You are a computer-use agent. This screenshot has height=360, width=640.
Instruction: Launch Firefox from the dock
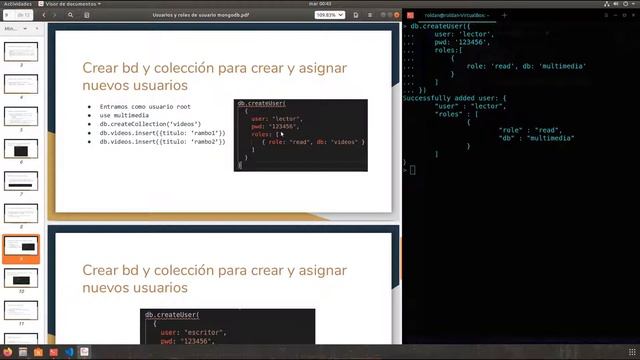(x=8, y=352)
